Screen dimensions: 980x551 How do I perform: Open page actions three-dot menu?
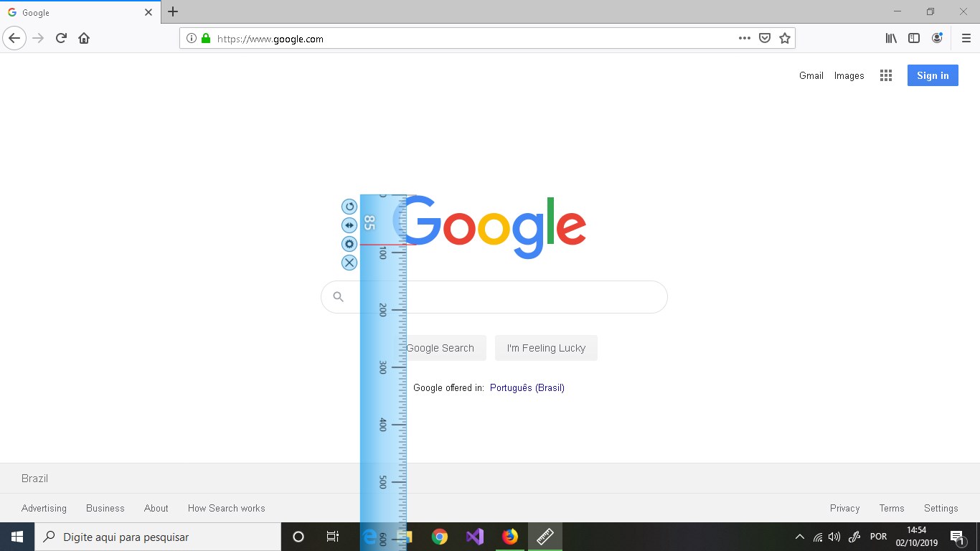pos(745,39)
